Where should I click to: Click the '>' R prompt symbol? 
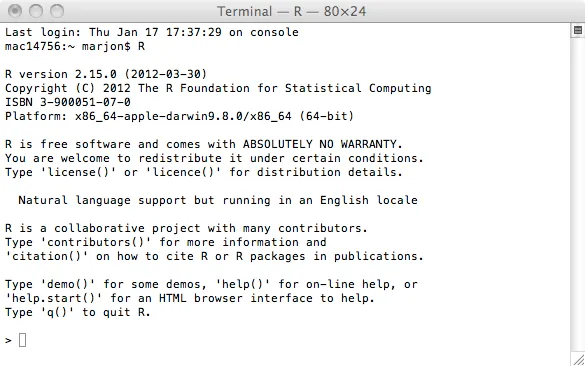[8, 340]
